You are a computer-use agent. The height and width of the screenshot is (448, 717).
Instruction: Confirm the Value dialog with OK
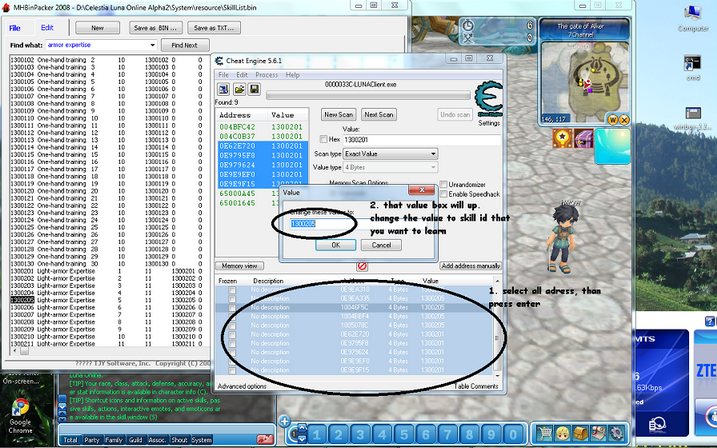pos(336,245)
